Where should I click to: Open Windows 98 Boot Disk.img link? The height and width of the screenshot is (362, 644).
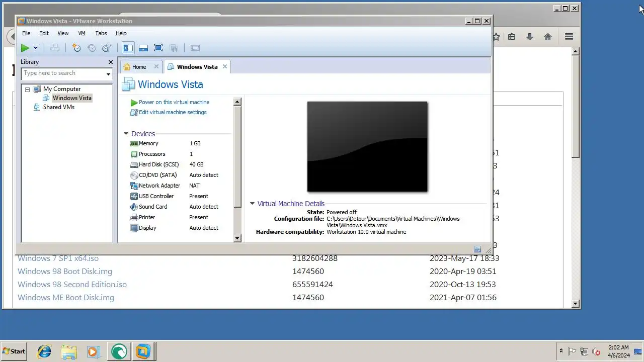[x=65, y=271]
